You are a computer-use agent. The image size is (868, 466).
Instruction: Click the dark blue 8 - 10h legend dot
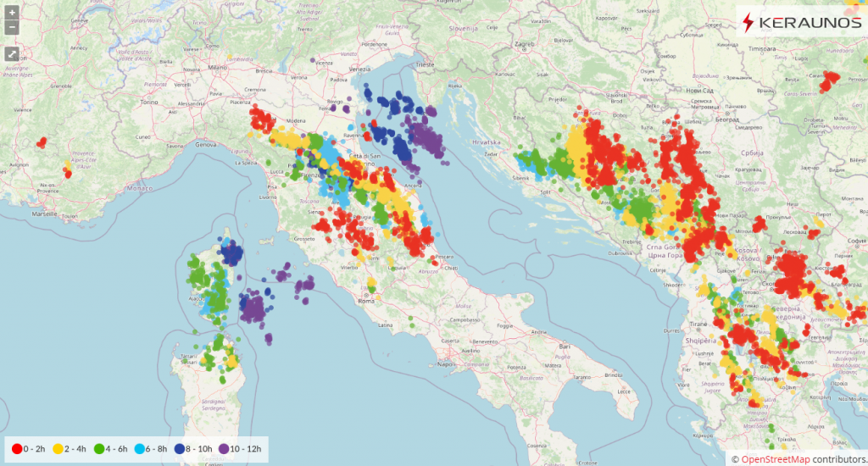tap(180, 449)
